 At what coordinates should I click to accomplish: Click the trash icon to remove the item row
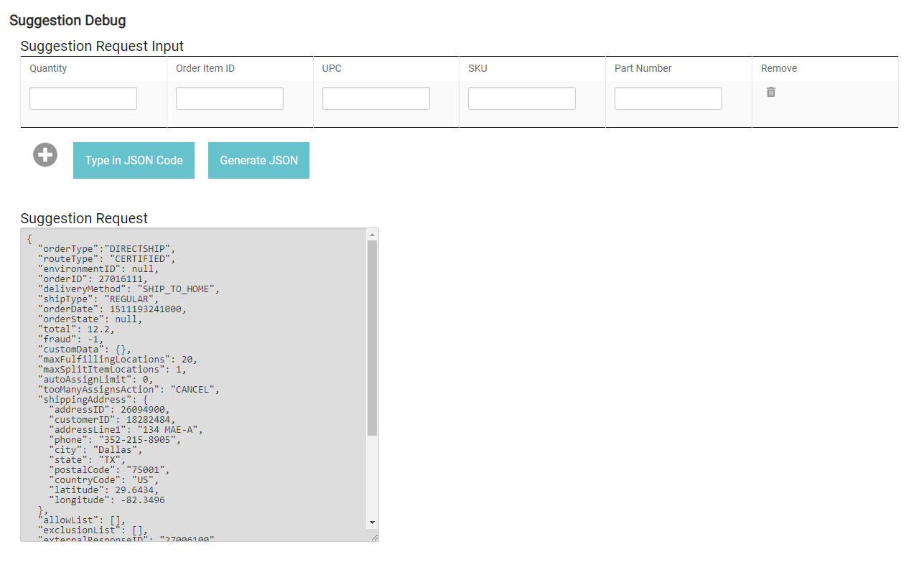tap(770, 92)
